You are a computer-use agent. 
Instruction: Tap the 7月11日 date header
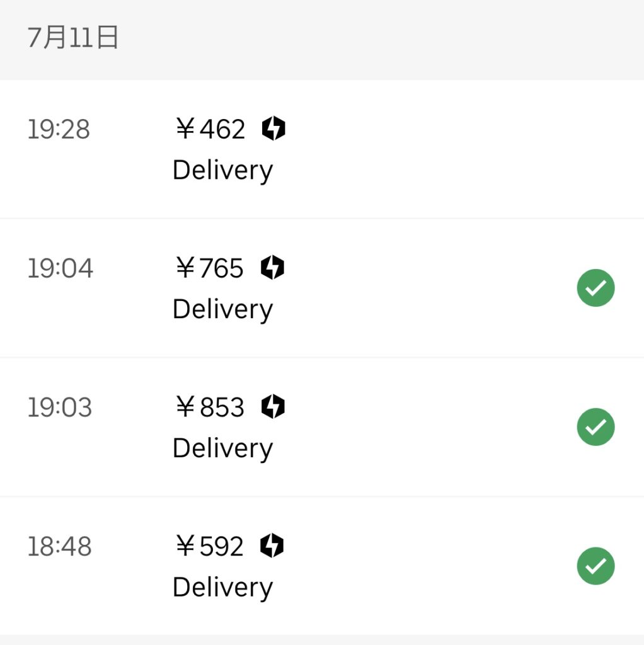(x=73, y=37)
